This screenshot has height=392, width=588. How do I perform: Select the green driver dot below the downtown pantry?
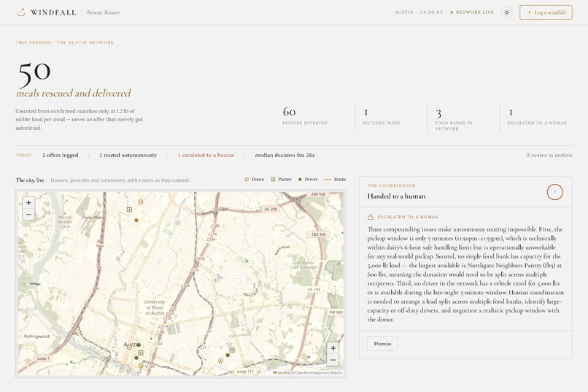click(136, 358)
